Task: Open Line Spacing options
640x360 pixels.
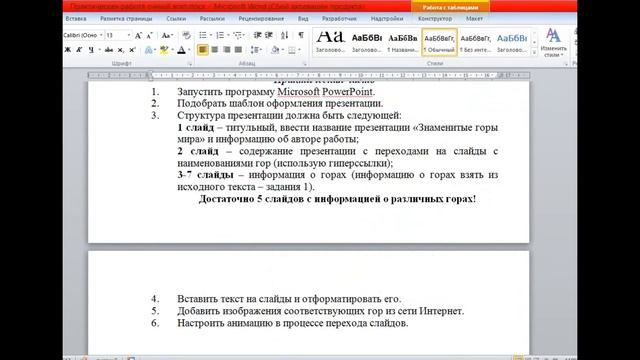Action: coord(256,50)
